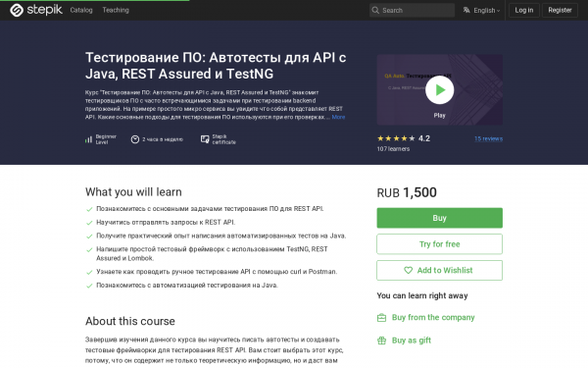Click the briefcase icon near Buy from the company
The height and width of the screenshot is (368, 588).
click(381, 318)
